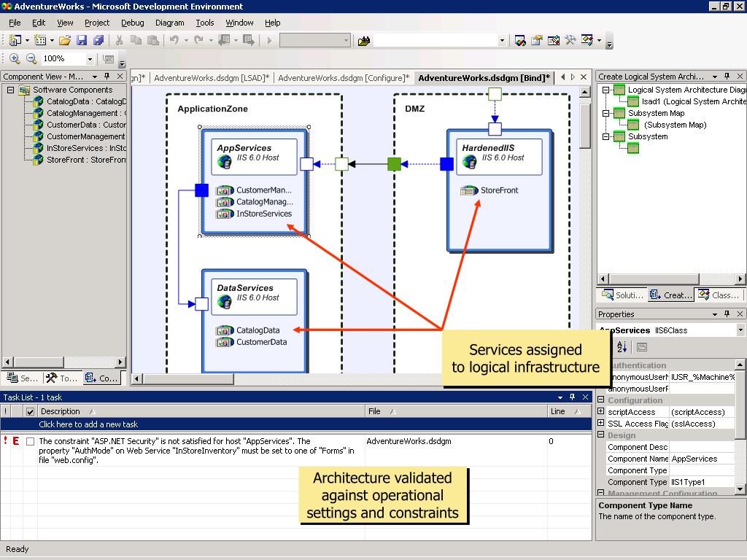Click the Paste clipboard icon

tap(153, 41)
